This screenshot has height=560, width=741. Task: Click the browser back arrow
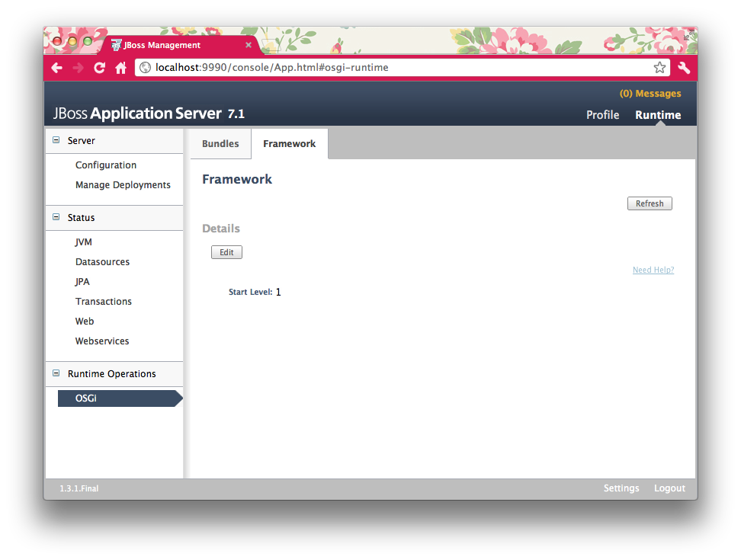[x=56, y=68]
